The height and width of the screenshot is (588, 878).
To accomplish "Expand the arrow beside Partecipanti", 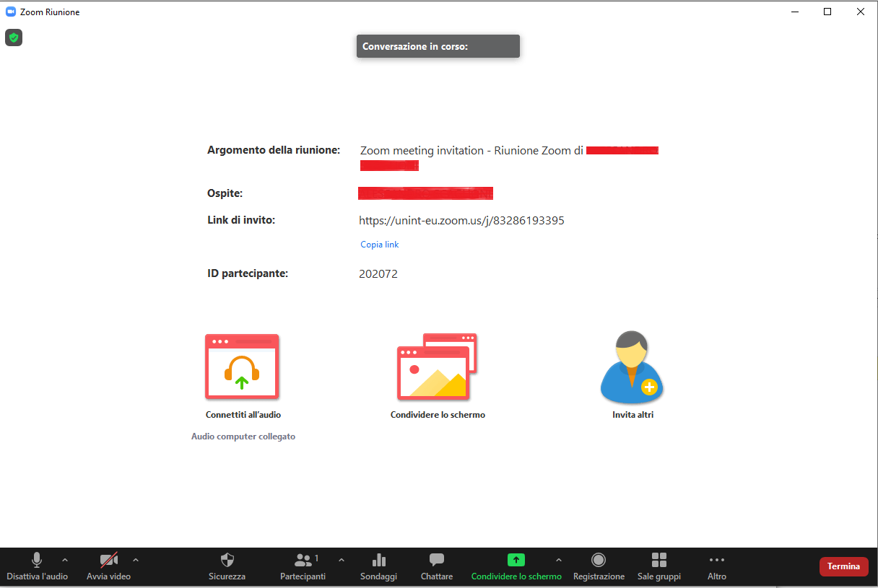I will click(x=342, y=560).
